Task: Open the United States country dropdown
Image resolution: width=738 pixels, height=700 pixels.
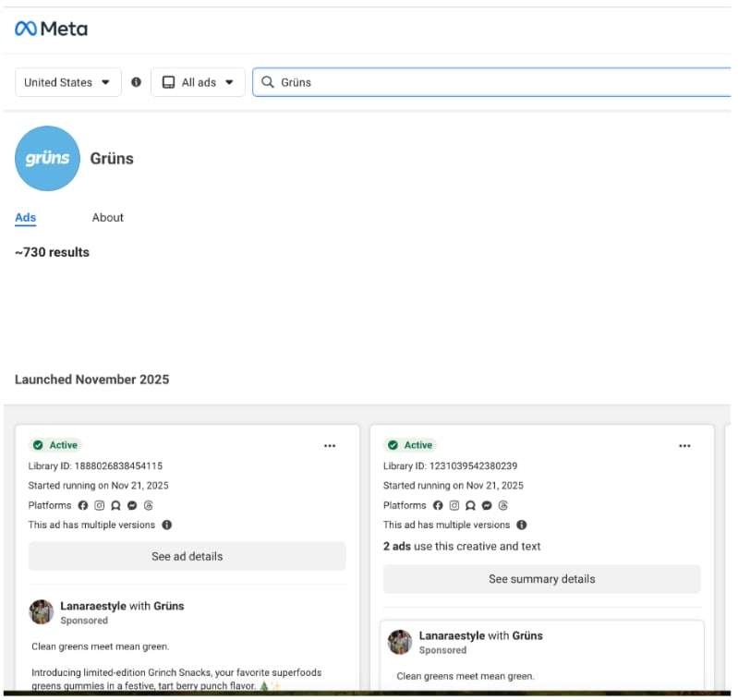Action: (67, 82)
